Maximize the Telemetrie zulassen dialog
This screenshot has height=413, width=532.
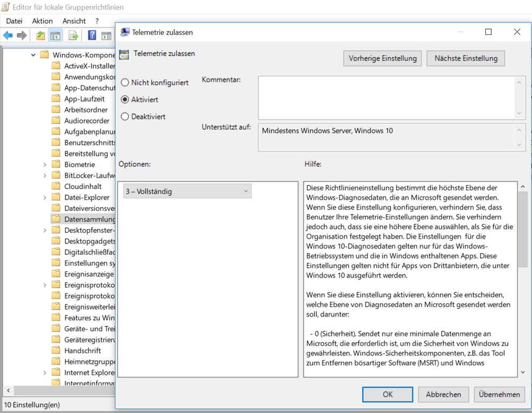(488, 32)
